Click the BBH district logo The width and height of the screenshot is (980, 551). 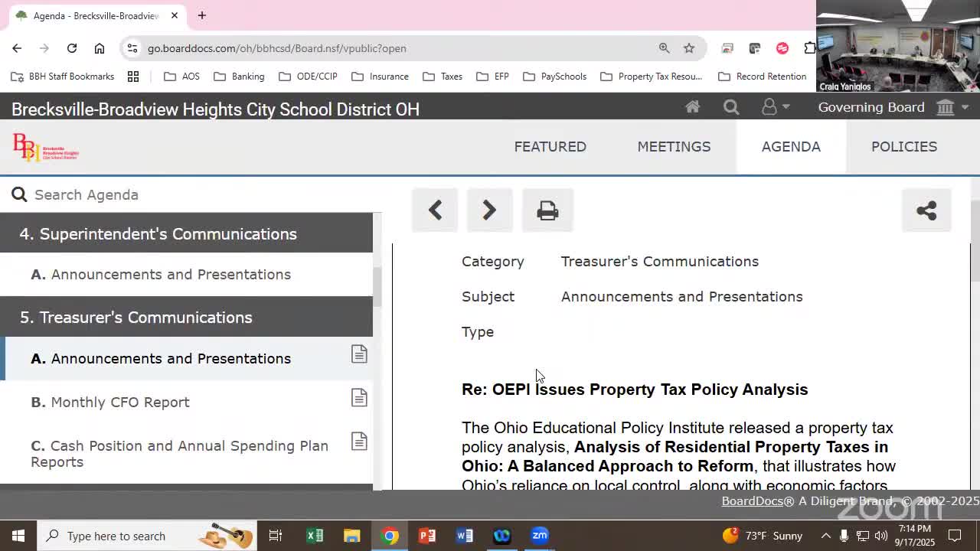tap(46, 147)
